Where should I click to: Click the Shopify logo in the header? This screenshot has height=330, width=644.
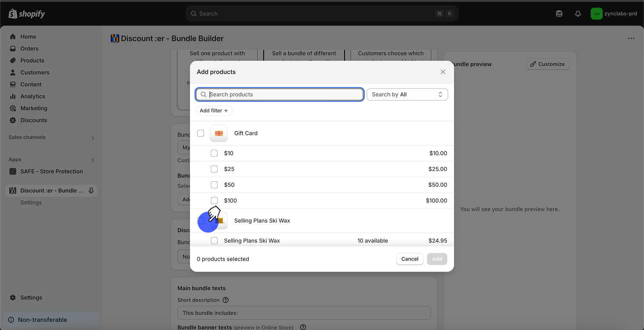point(26,14)
